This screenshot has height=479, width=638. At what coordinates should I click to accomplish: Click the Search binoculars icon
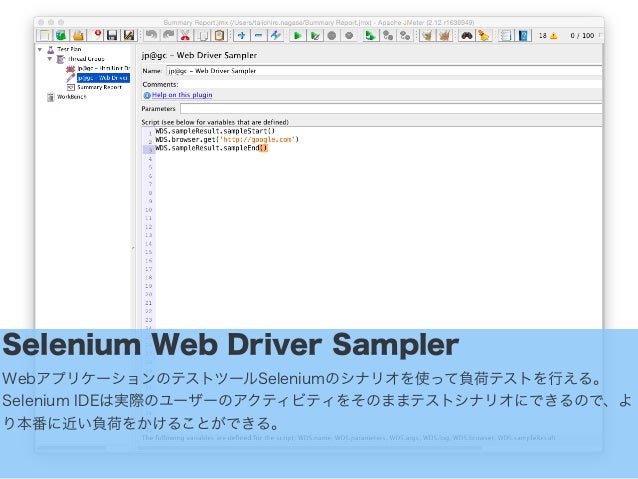point(466,36)
